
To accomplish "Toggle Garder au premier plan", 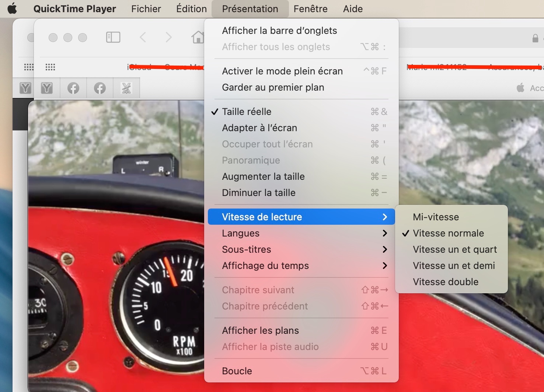I will pos(301,87).
